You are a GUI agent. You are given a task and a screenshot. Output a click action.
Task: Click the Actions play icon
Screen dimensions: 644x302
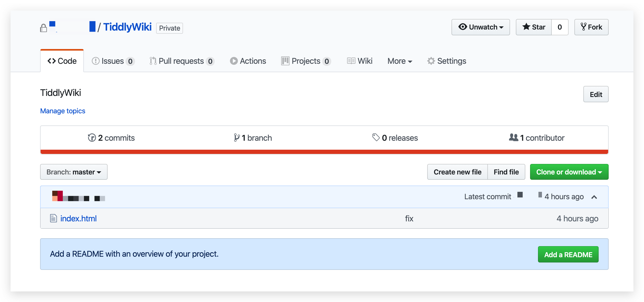(234, 61)
